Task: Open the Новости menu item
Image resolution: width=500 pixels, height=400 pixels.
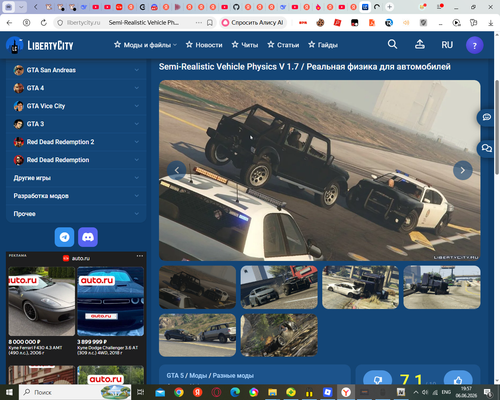Action: (x=204, y=45)
